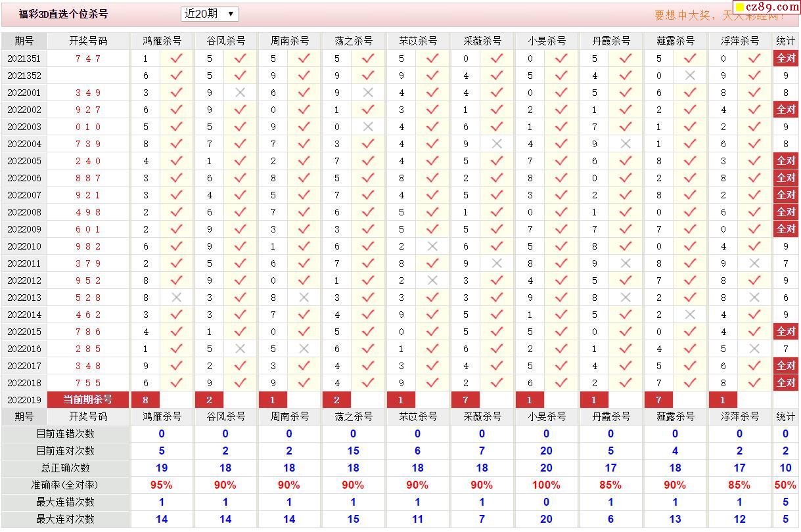This screenshot has width=801, height=532.
Task: Click the 全对 badge for period 2022018
Action: [x=786, y=382]
